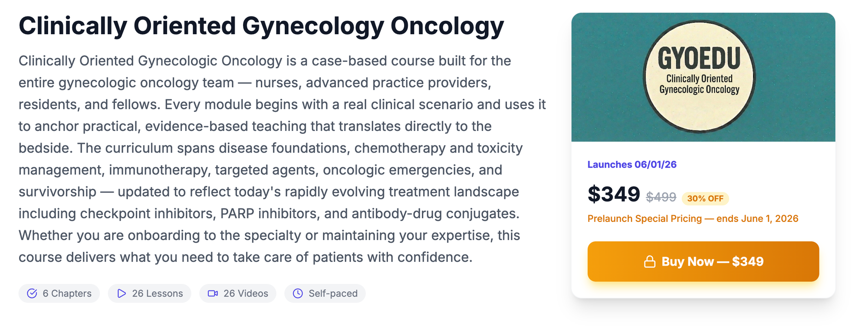Click the clock icon beside Self-paced
The height and width of the screenshot is (335, 868).
click(298, 293)
